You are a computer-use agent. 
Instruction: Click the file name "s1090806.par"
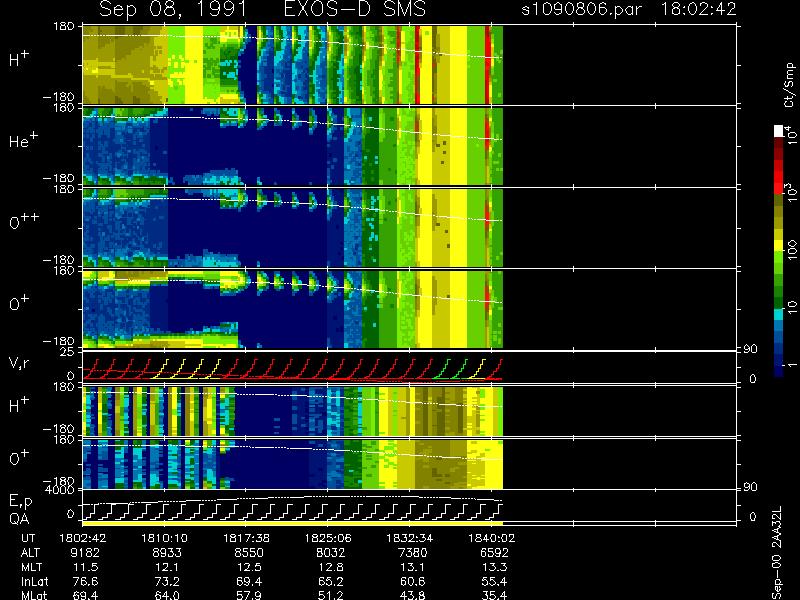(582, 9)
